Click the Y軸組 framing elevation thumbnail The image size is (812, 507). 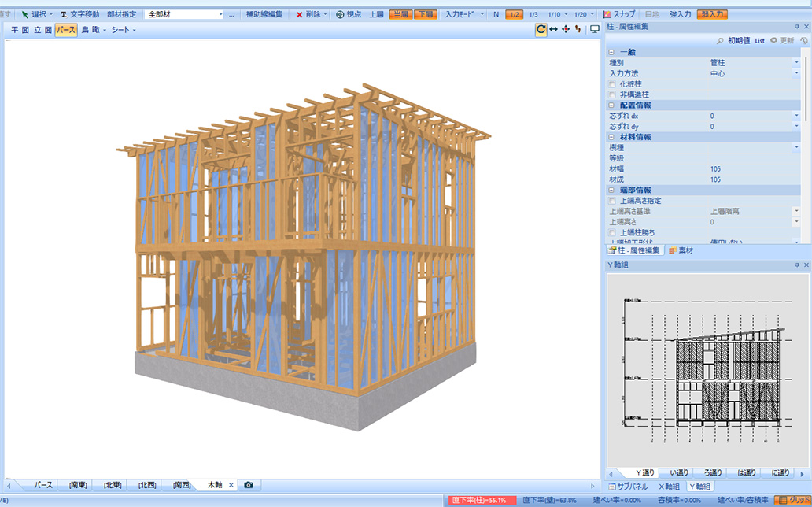pos(707,370)
